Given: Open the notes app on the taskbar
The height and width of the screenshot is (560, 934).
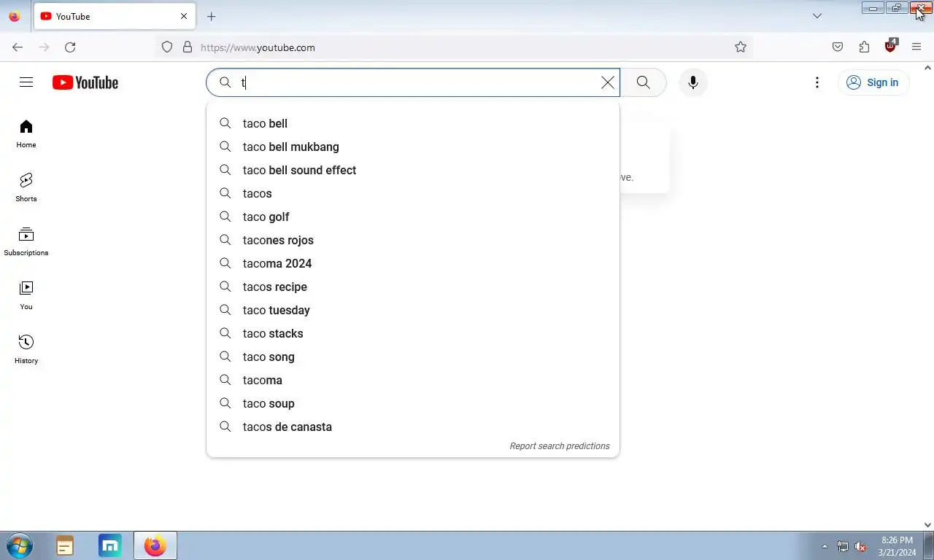Looking at the screenshot, I should 65,545.
